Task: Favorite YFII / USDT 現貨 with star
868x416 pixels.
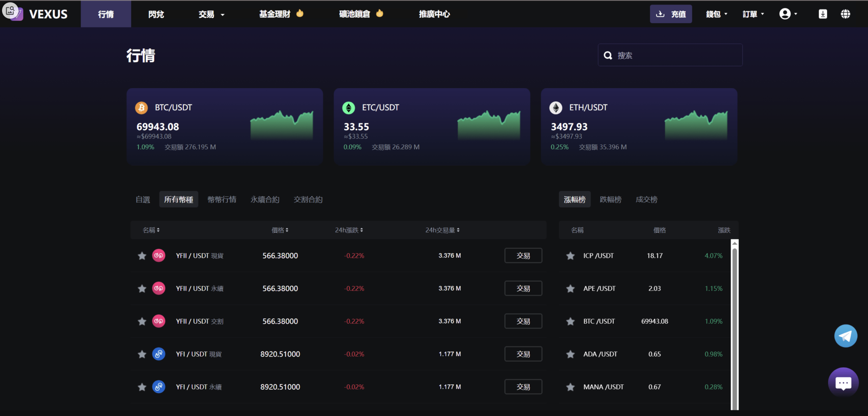Action: [142, 256]
